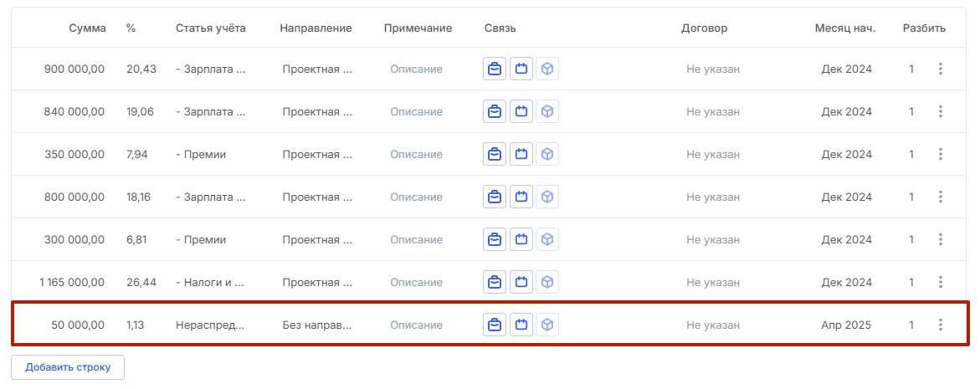Click the Сумма column header
This screenshot has width=980, height=389.
pos(88,28)
